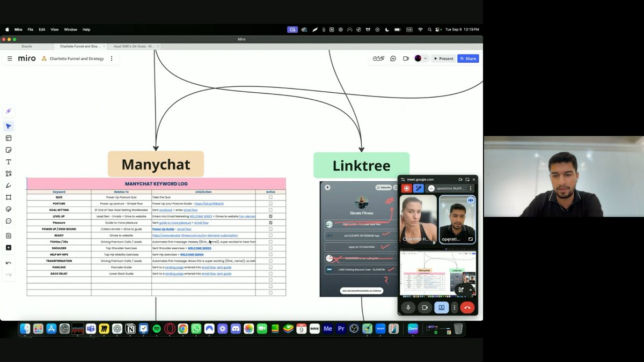This screenshot has width=644, height=362.
Task: Open the elevate-fitness.com.au on-demand-subscription link
Action: click(195, 235)
